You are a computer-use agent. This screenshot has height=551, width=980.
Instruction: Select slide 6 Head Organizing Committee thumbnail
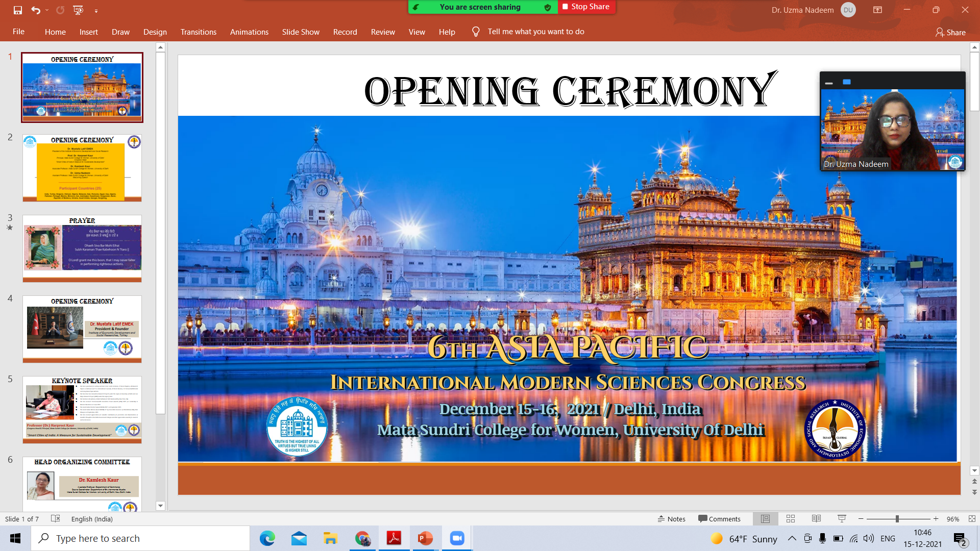tap(82, 484)
